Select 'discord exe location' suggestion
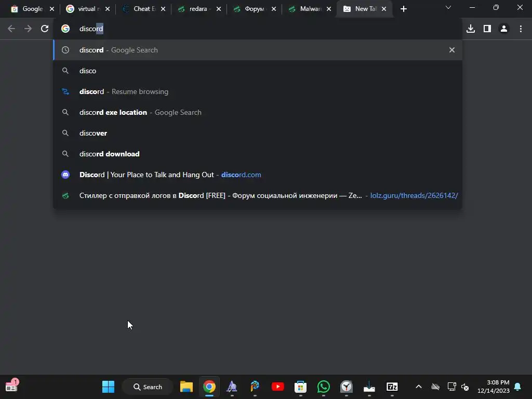 258,112
